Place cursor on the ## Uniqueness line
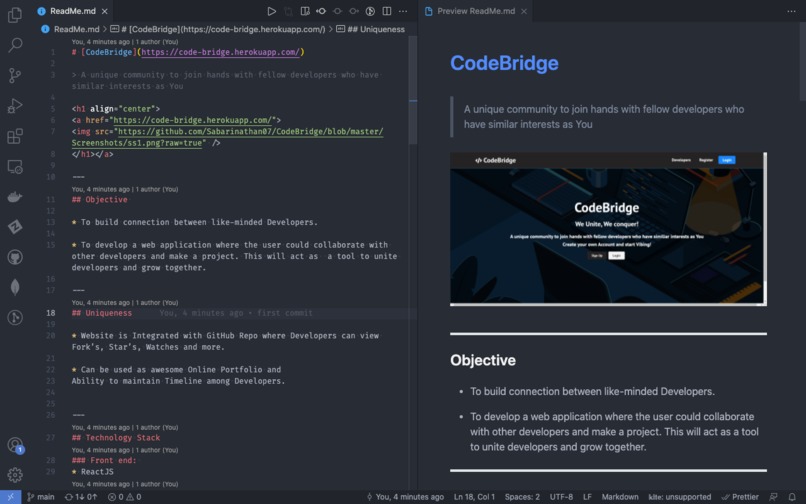Screen dimensions: 806x504 102,313
